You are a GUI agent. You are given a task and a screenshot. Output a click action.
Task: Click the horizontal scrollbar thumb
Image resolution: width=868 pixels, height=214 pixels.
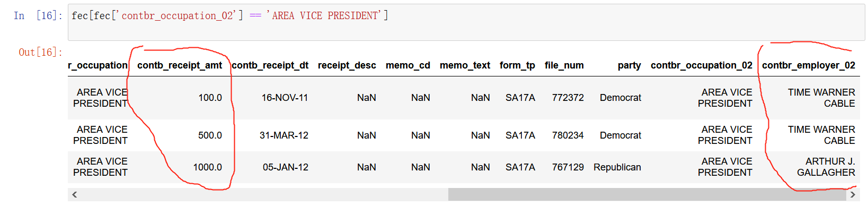click(647, 194)
